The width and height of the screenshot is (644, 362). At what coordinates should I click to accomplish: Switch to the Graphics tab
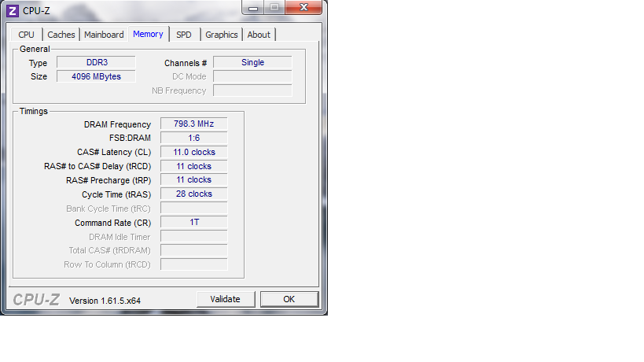(x=222, y=35)
